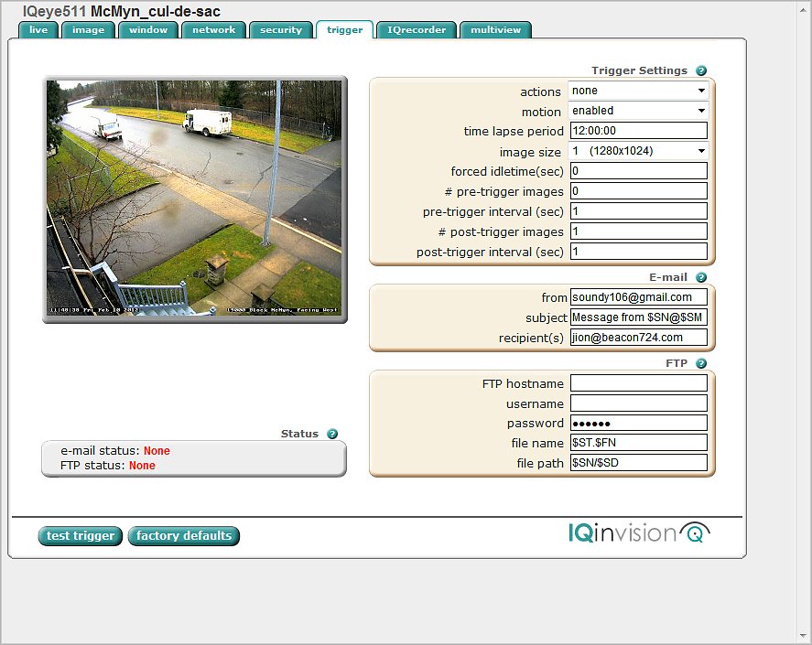
Task: Click the IQinvision logo
Action: pos(639,532)
